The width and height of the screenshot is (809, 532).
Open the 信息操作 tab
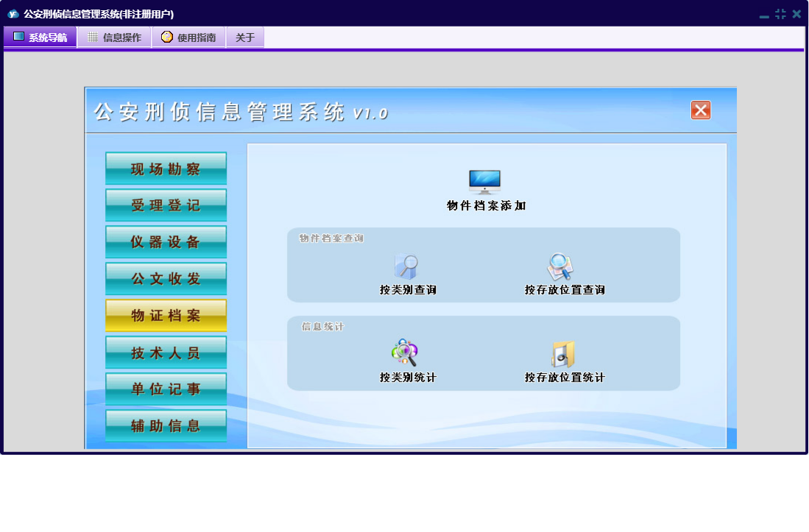point(114,38)
